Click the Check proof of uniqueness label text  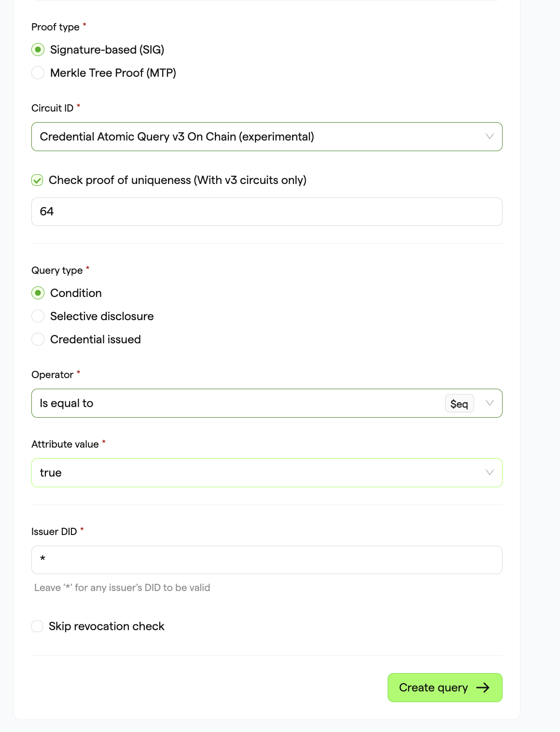click(x=178, y=180)
